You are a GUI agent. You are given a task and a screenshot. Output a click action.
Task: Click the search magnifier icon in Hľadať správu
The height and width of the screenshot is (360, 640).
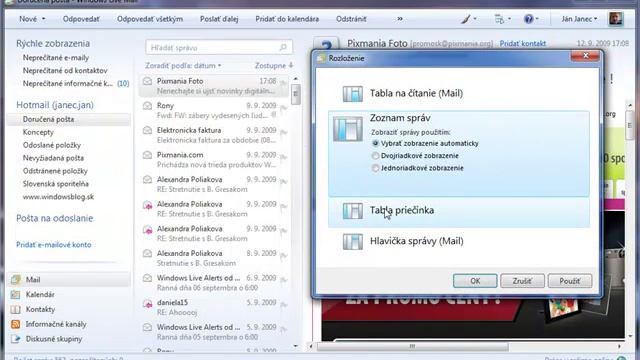(283, 47)
